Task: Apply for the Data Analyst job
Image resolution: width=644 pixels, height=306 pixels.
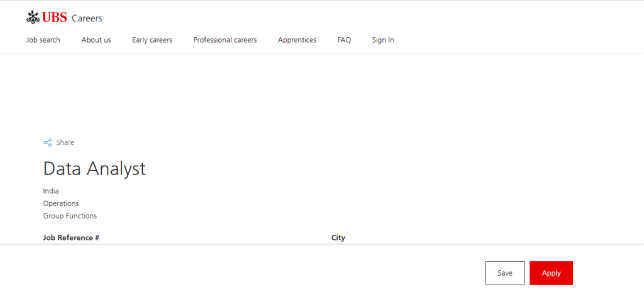Action: tap(551, 273)
